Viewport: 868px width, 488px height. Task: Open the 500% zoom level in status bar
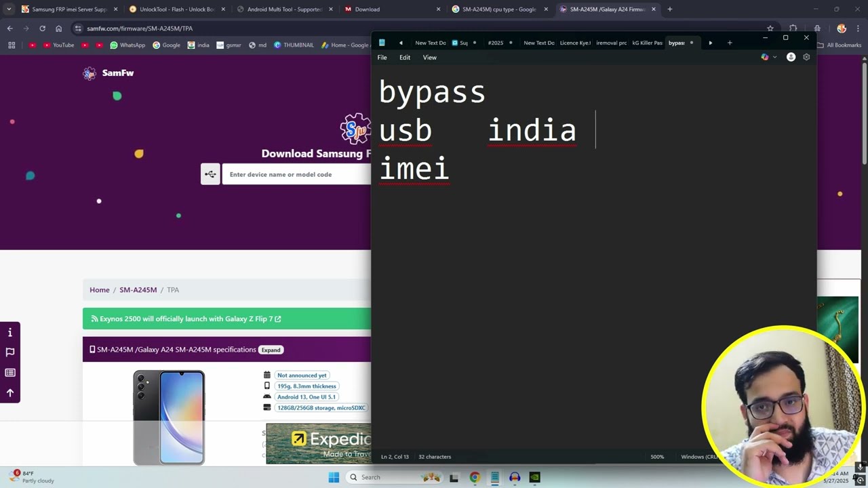pos(657,457)
